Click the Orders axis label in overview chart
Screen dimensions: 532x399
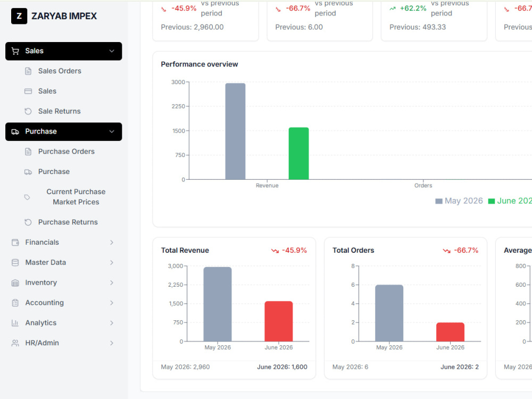coord(423,186)
